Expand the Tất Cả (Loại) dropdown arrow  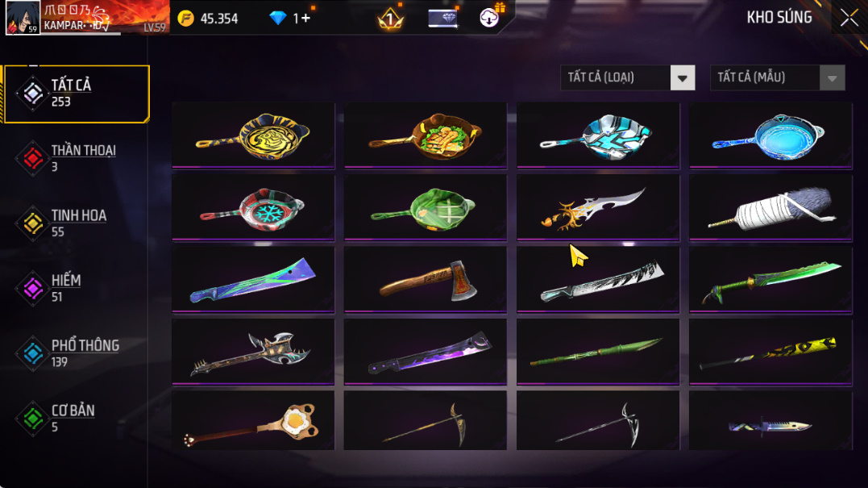[x=683, y=78]
